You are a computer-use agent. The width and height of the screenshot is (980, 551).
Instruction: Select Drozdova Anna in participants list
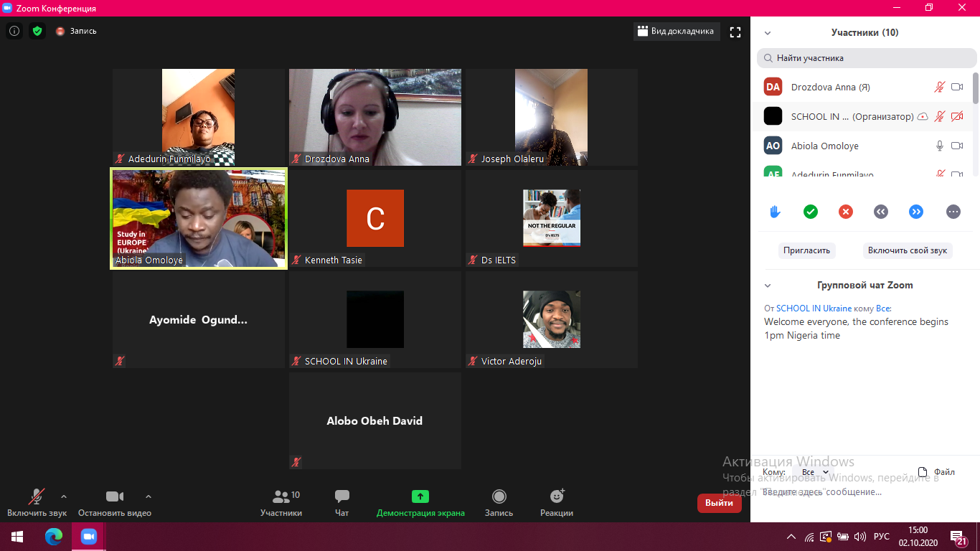point(864,87)
